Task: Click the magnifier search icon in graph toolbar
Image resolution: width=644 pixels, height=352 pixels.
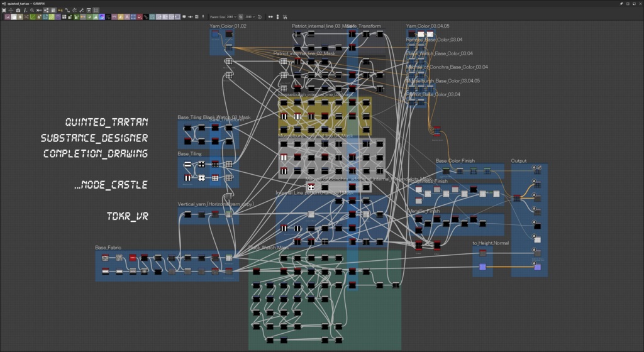Action: [32, 10]
